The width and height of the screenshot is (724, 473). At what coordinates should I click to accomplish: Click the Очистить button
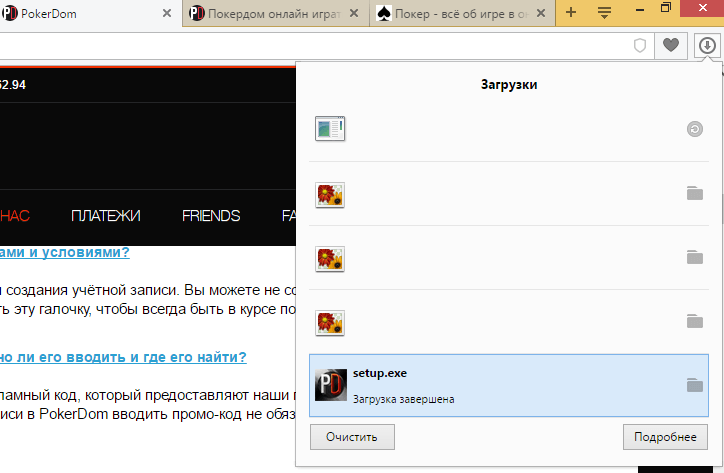353,437
